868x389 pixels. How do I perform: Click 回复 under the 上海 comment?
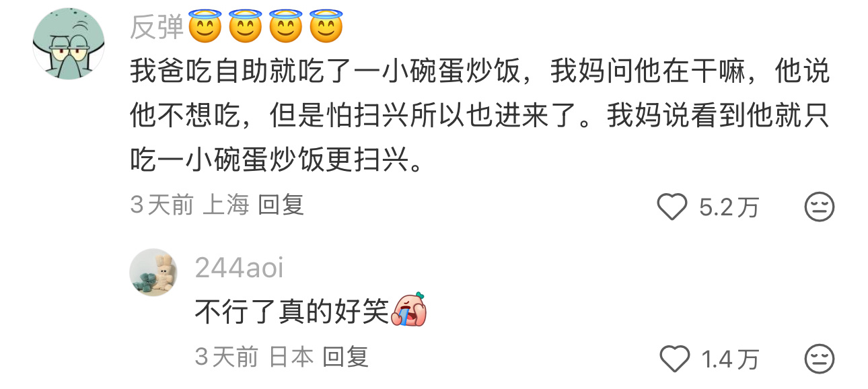click(x=281, y=205)
